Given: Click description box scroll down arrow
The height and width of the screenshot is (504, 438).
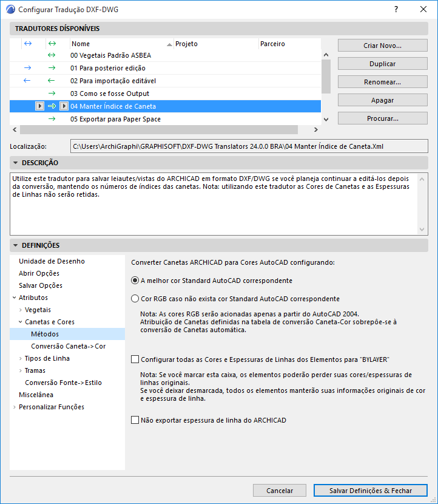Looking at the screenshot, I should click(422, 229).
